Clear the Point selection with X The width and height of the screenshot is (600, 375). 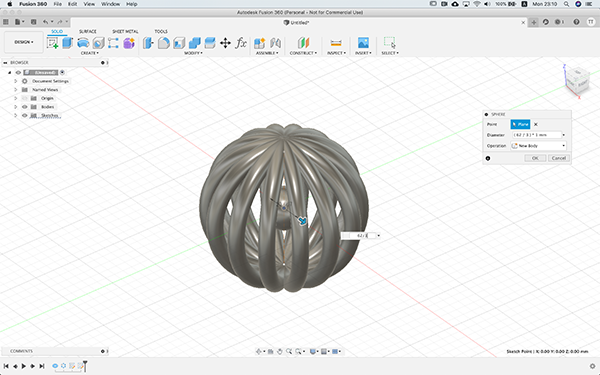click(x=536, y=124)
